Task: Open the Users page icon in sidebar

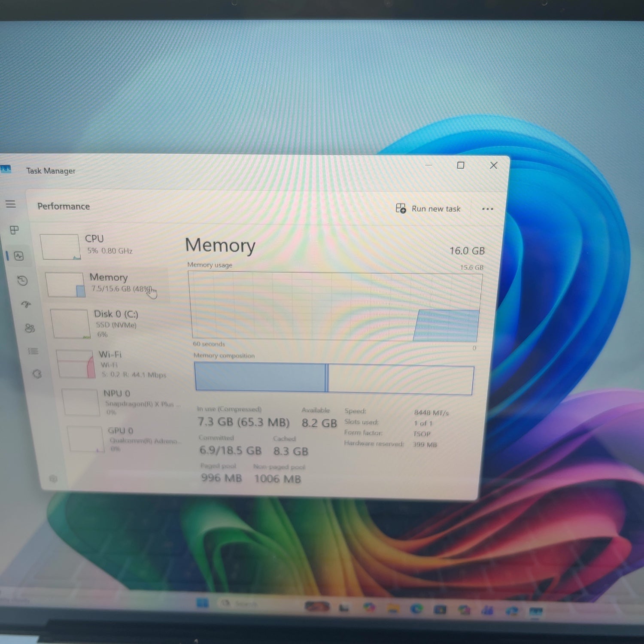Action: (x=30, y=328)
